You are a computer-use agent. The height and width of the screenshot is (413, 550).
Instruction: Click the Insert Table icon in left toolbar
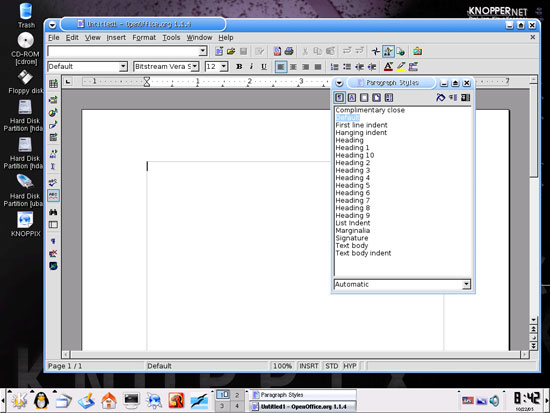53,84
